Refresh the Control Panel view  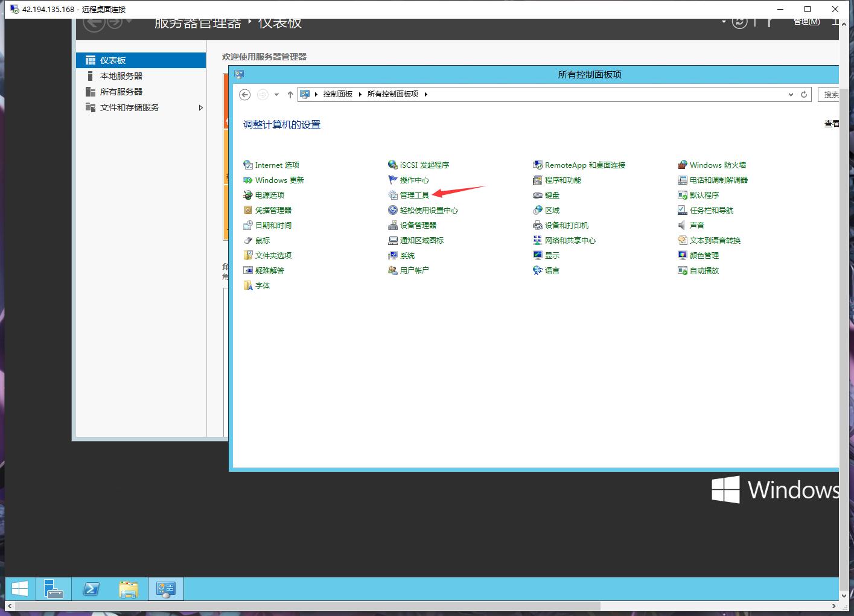tap(805, 94)
